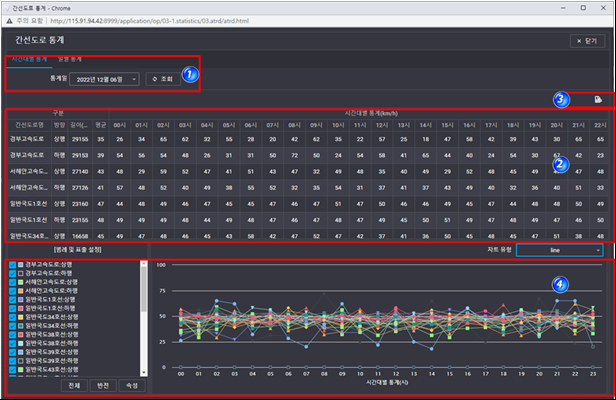Viewport: 616px width, 400px height.
Task: Click the blue numbered marker 3
Action: click(562, 100)
